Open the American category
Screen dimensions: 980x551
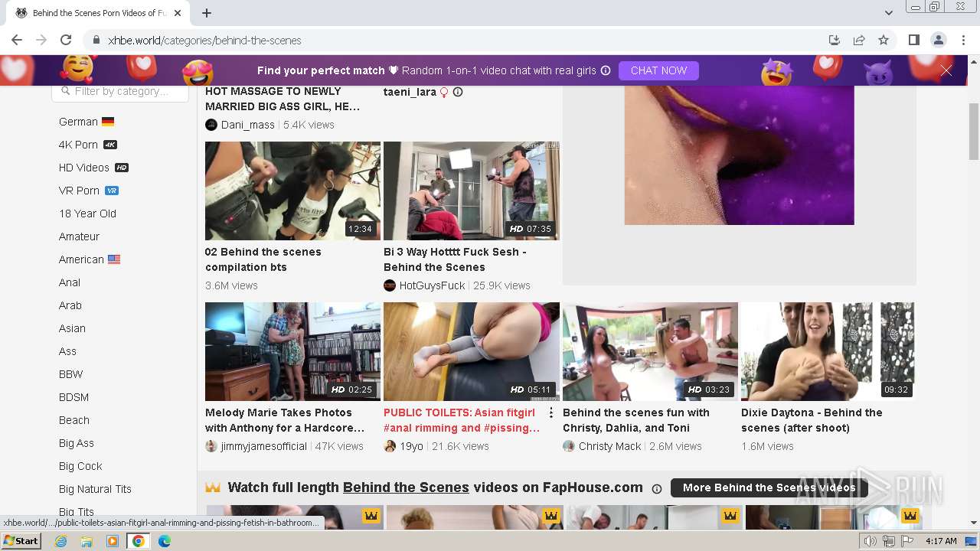[90, 259]
